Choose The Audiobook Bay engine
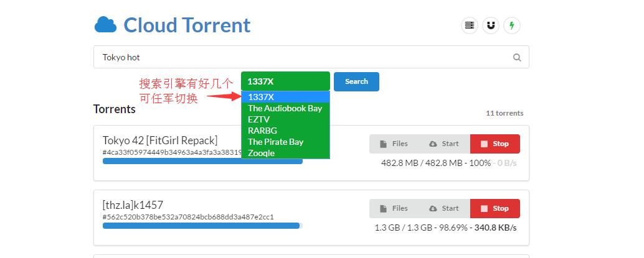 point(285,108)
